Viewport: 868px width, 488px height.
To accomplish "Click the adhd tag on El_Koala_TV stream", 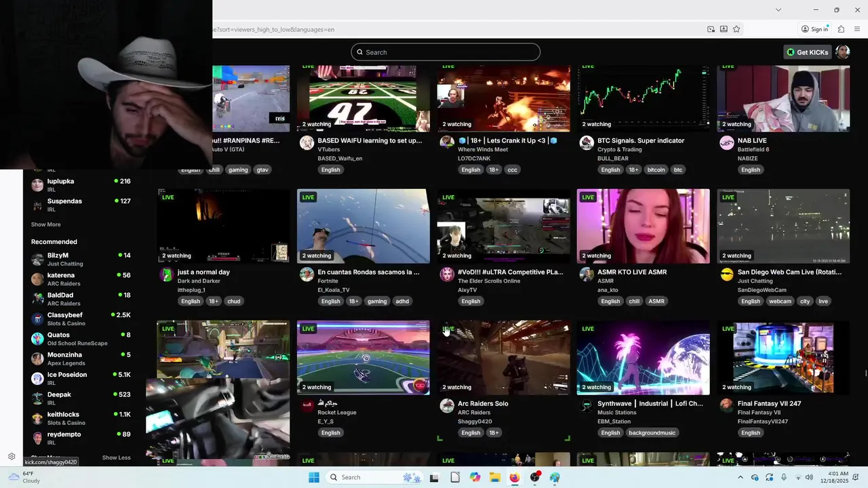I will (402, 301).
